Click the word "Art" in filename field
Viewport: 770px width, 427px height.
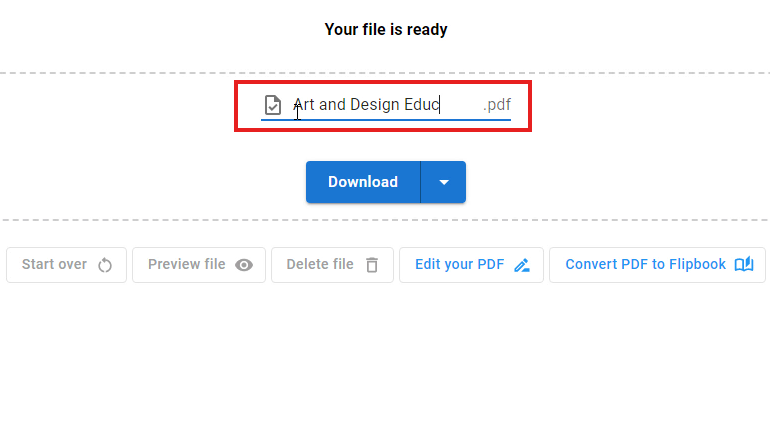coord(304,105)
